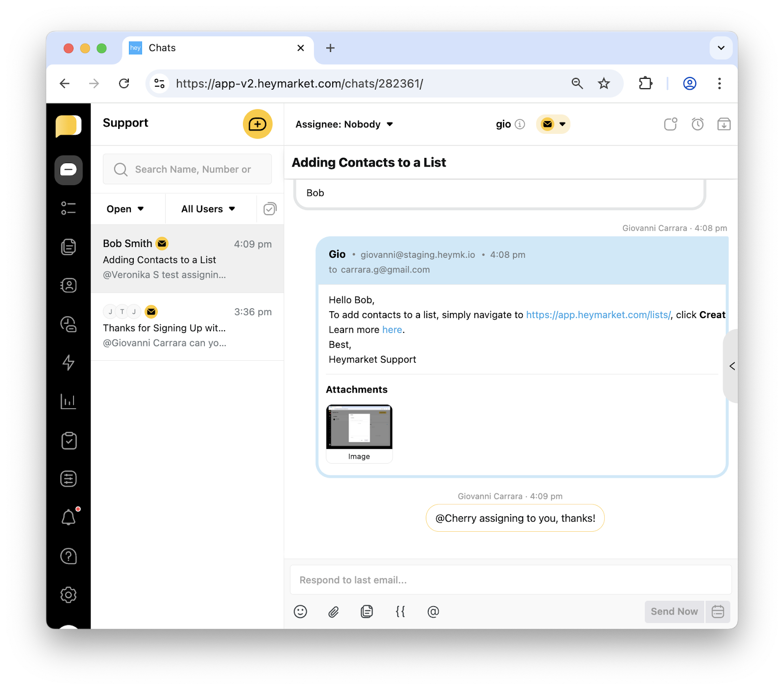Open the All Users filter dropdown
The width and height of the screenshot is (784, 690).
coord(208,209)
